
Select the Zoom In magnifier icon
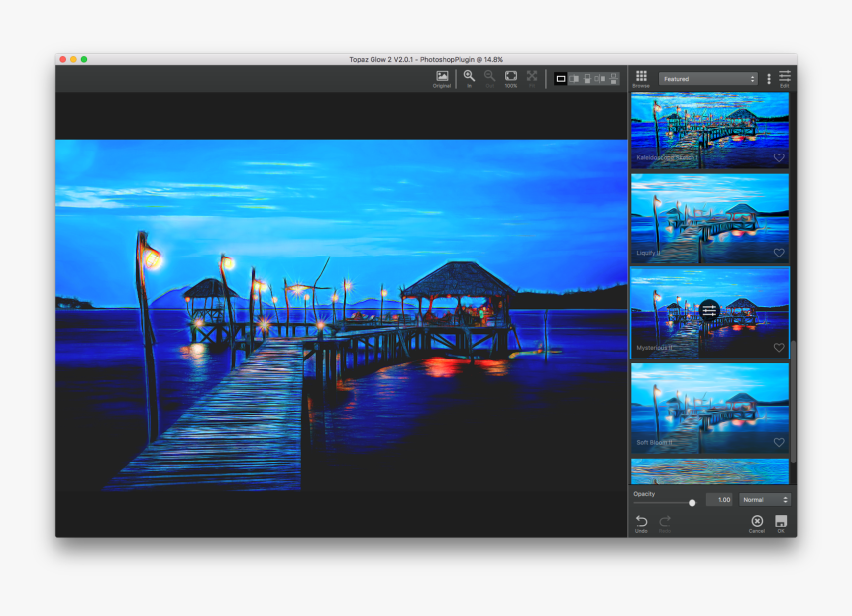tap(469, 75)
